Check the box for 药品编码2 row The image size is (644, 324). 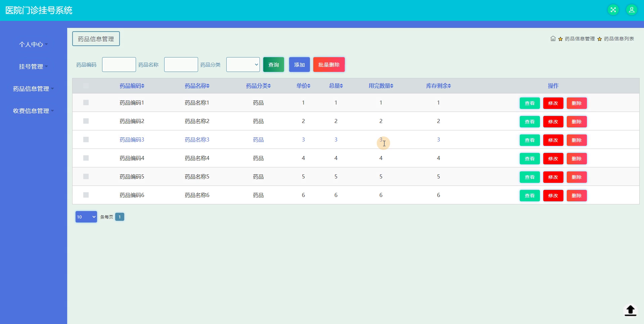coord(86,121)
